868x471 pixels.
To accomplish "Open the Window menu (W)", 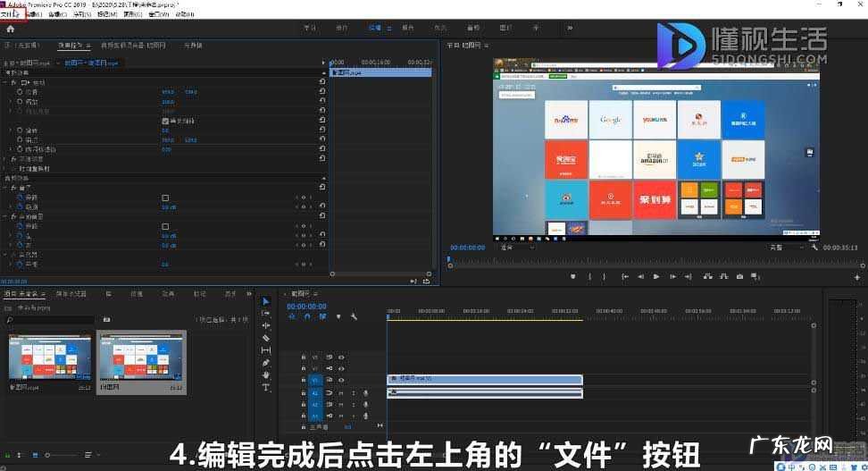I will click(x=159, y=14).
